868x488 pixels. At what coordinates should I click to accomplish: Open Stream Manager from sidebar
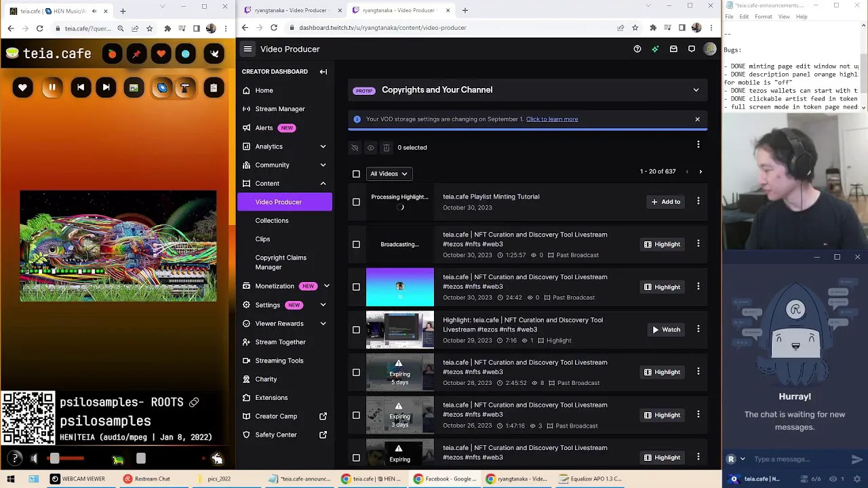[x=279, y=108]
